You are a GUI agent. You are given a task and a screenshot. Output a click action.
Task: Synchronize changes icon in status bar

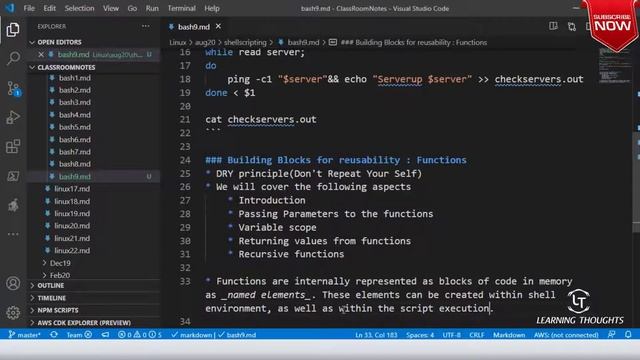coord(54,335)
